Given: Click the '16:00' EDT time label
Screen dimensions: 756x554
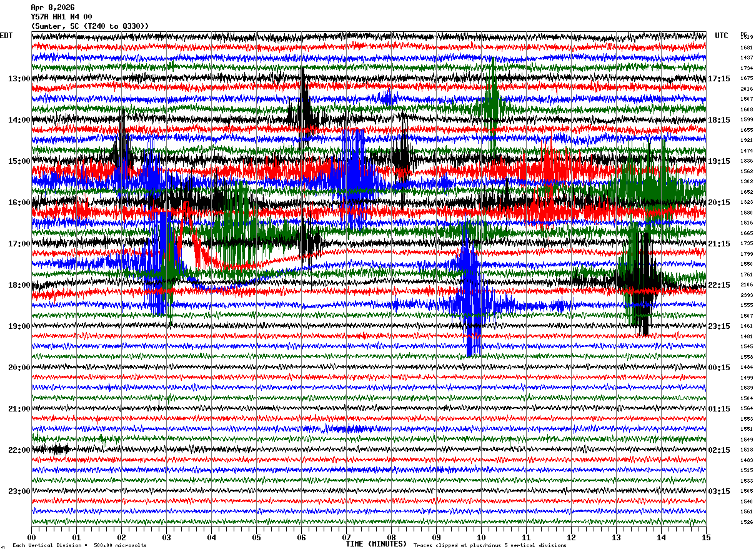Looking at the screenshot, I should [x=19, y=203].
